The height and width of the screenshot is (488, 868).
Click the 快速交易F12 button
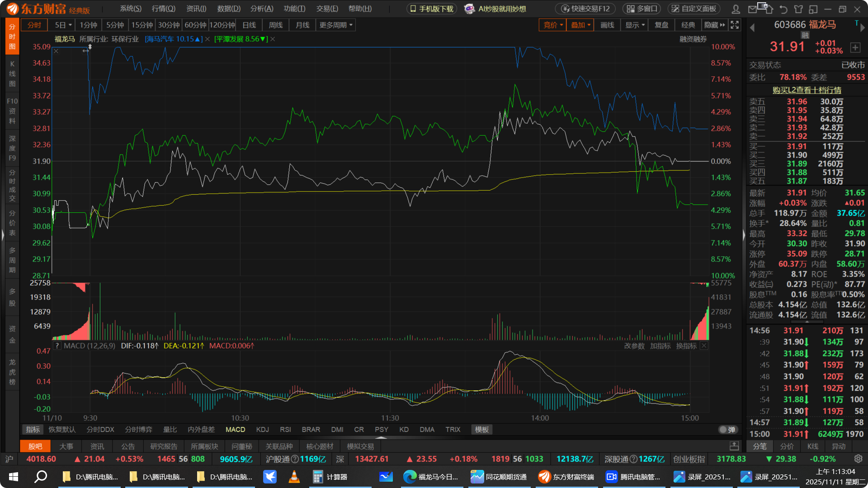(585, 9)
